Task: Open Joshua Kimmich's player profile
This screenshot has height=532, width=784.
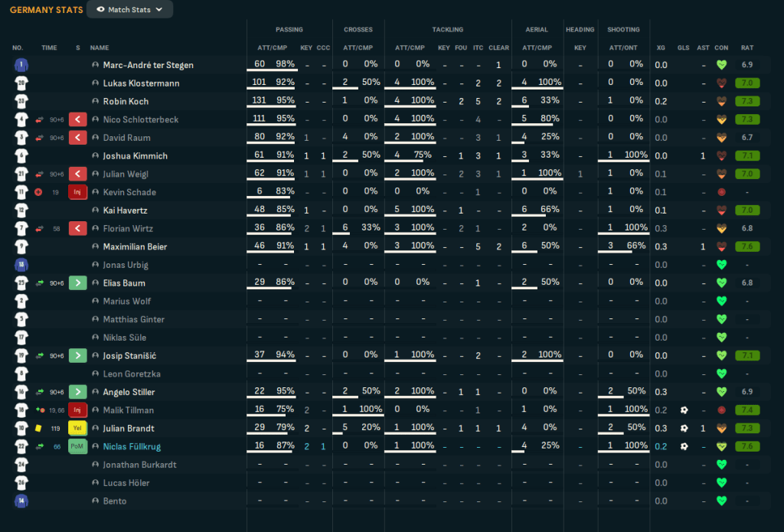Action: coord(135,156)
